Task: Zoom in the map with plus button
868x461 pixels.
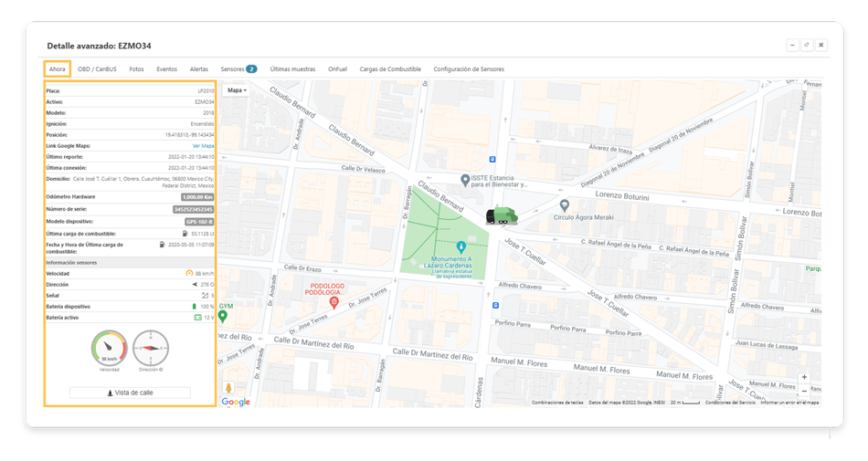Action: [x=804, y=377]
